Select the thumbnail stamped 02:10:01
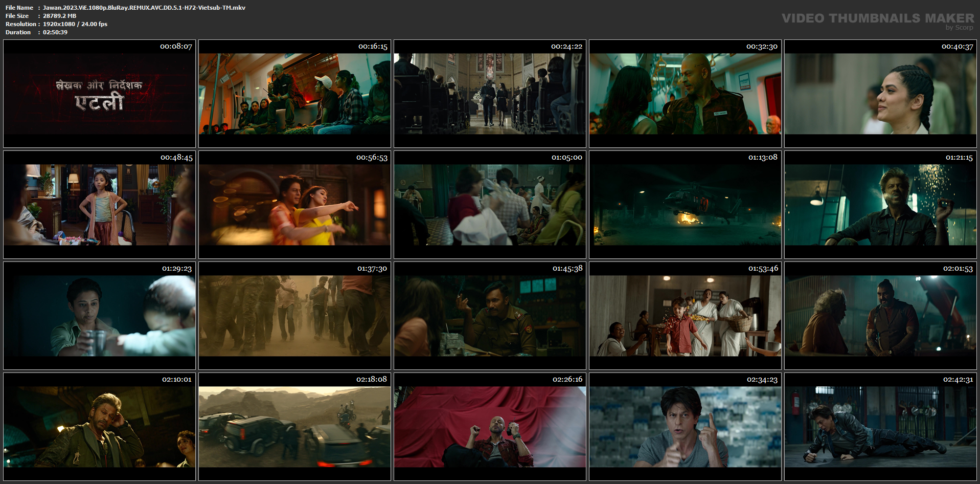980x484 pixels. [x=99, y=427]
